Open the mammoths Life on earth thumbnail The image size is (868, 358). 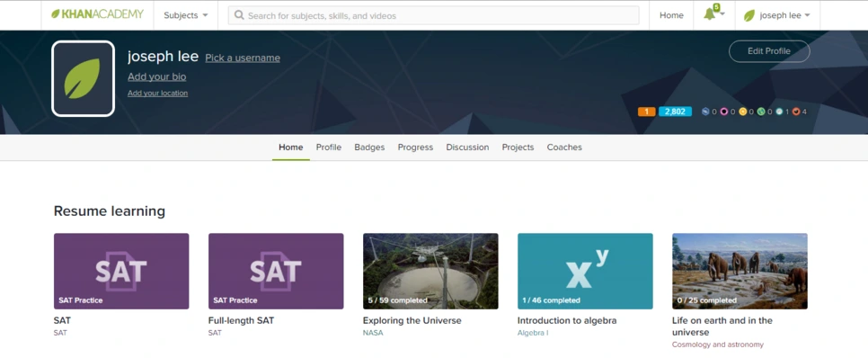click(x=740, y=271)
